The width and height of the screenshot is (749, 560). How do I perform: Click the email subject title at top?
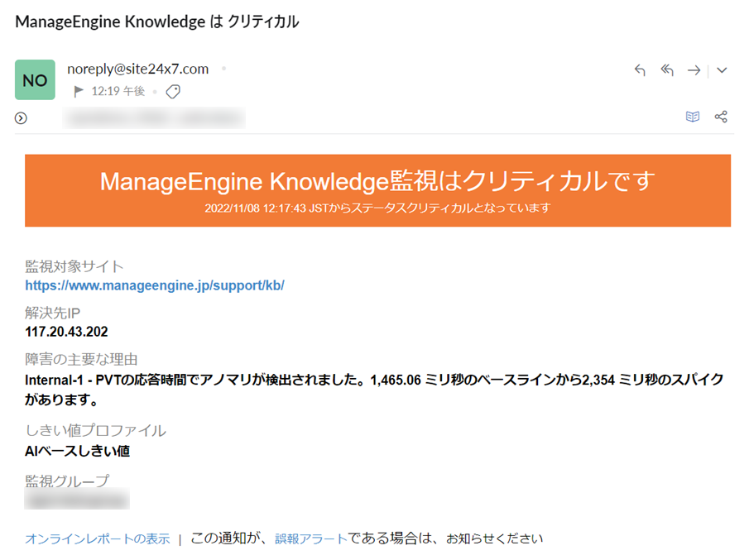[x=156, y=22]
